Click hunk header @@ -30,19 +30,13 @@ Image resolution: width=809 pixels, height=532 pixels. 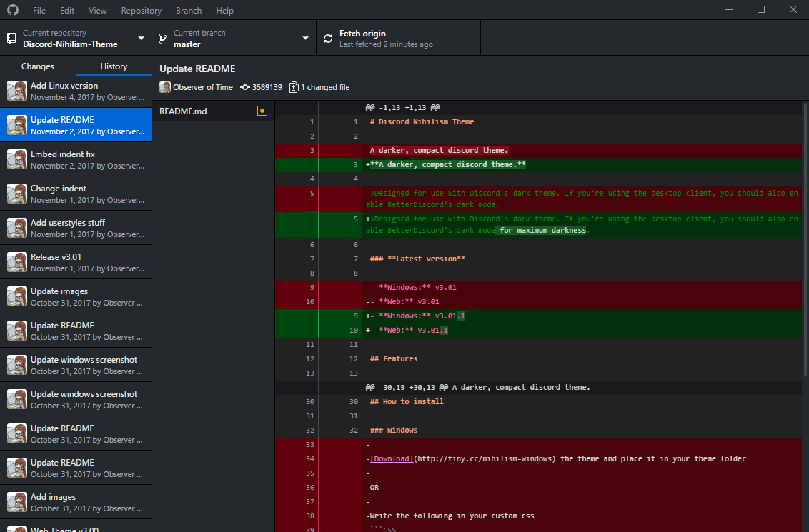478,387
